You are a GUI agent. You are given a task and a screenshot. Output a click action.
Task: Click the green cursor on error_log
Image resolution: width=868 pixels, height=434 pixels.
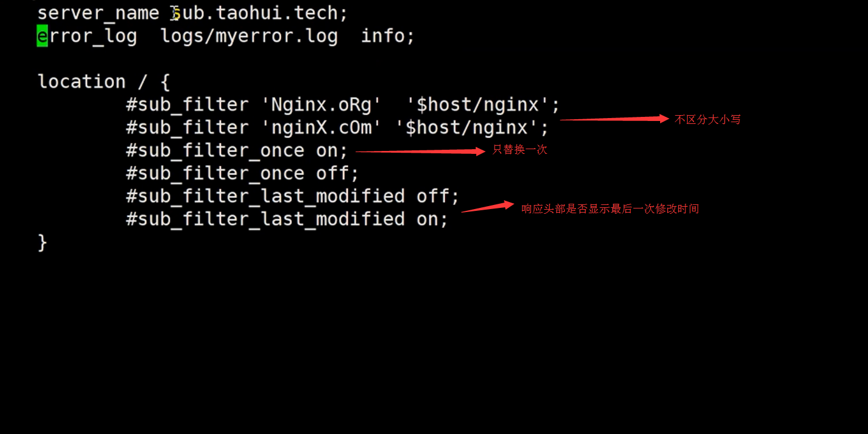[x=42, y=36]
